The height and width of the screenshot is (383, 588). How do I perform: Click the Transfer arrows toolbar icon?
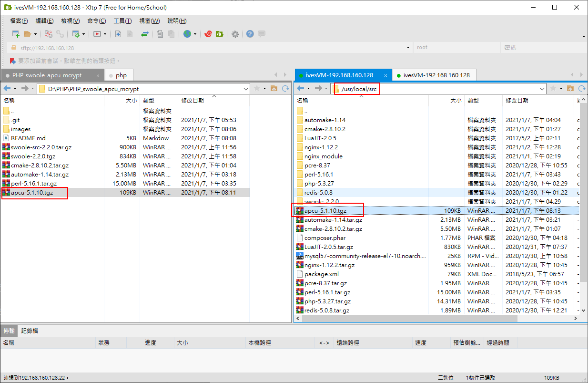click(x=145, y=34)
